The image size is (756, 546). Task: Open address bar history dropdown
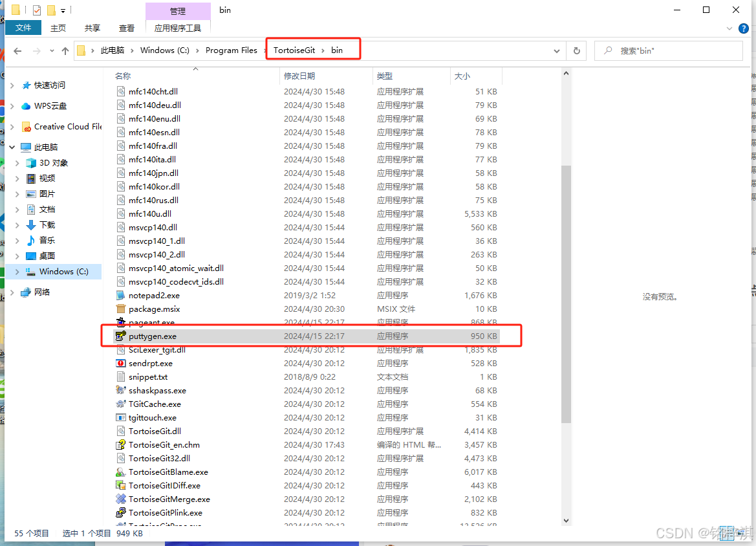[556, 50]
